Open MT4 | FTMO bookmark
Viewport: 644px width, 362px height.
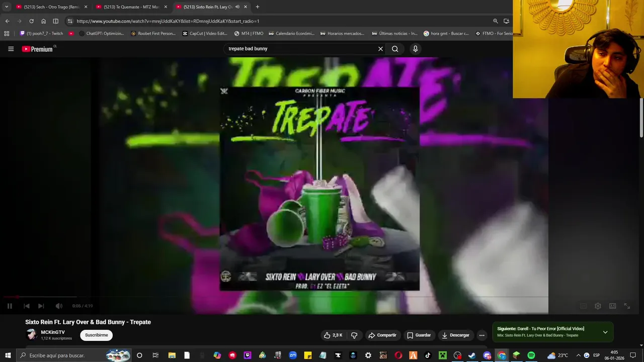click(249, 34)
